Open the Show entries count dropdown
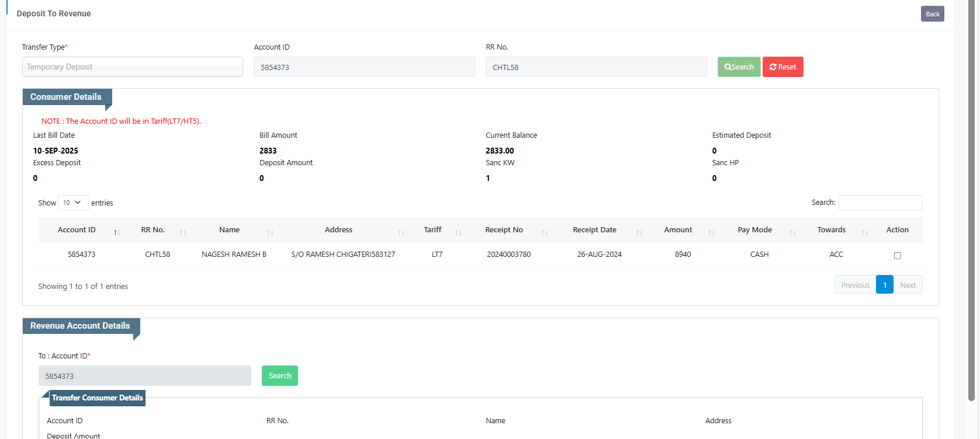This screenshot has height=439, width=980. (73, 203)
